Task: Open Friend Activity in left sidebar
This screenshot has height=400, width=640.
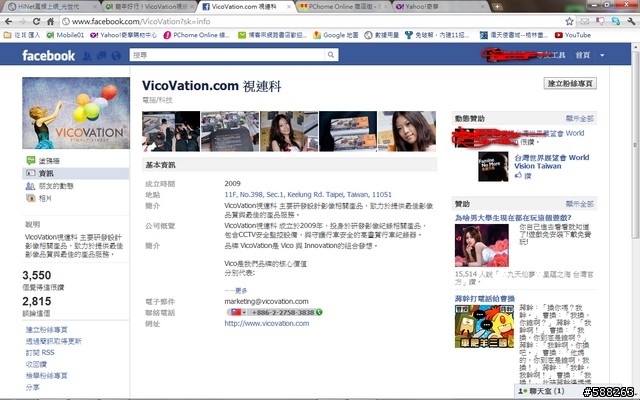Action: pyautogui.click(x=49, y=186)
